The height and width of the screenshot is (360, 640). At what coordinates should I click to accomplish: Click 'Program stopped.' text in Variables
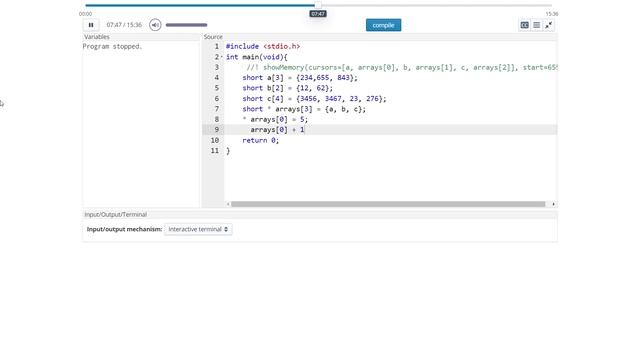pos(112,47)
